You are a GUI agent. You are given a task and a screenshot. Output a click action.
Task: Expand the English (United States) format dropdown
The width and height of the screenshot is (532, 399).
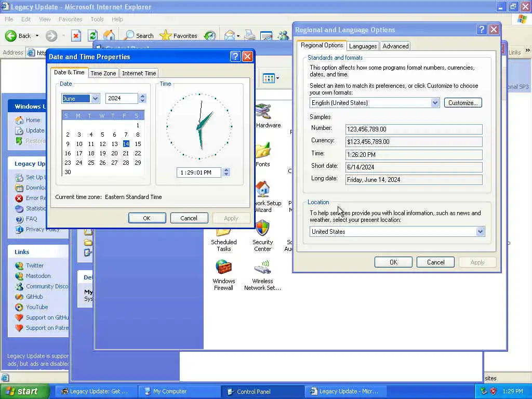pyautogui.click(x=435, y=102)
